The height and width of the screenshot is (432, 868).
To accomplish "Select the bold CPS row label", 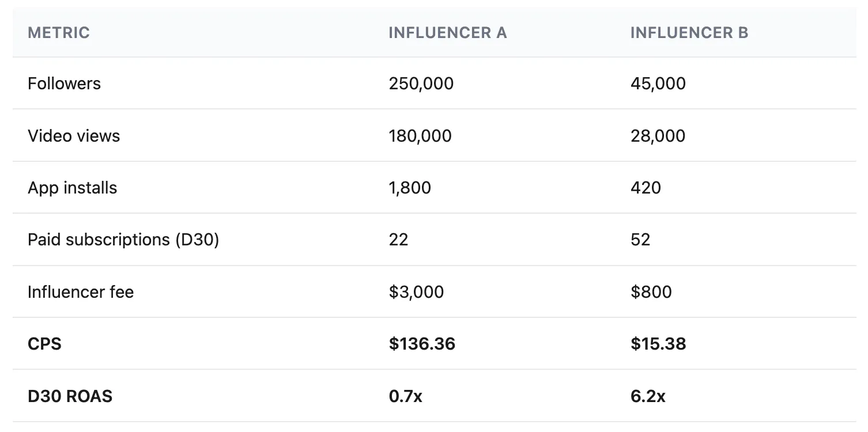I will pos(44,344).
